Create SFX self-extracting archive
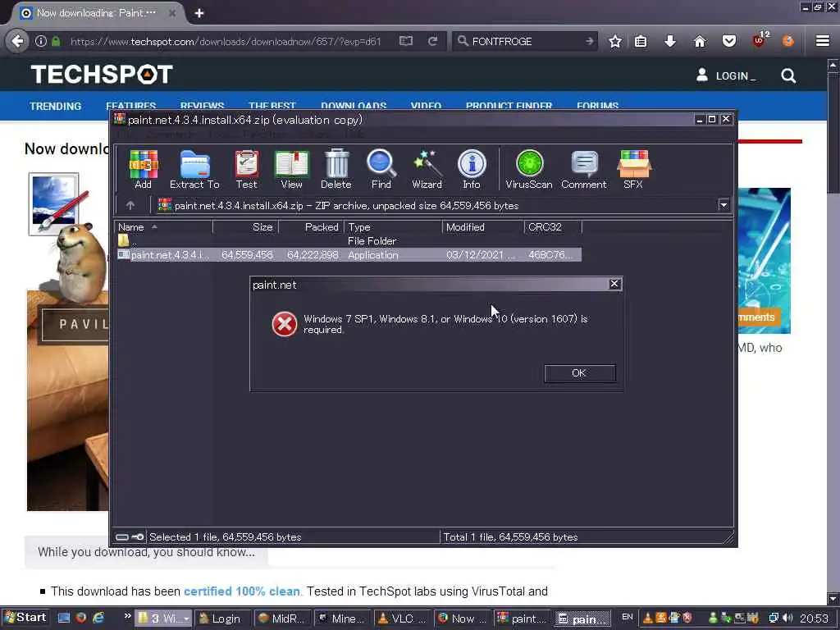 (634, 169)
